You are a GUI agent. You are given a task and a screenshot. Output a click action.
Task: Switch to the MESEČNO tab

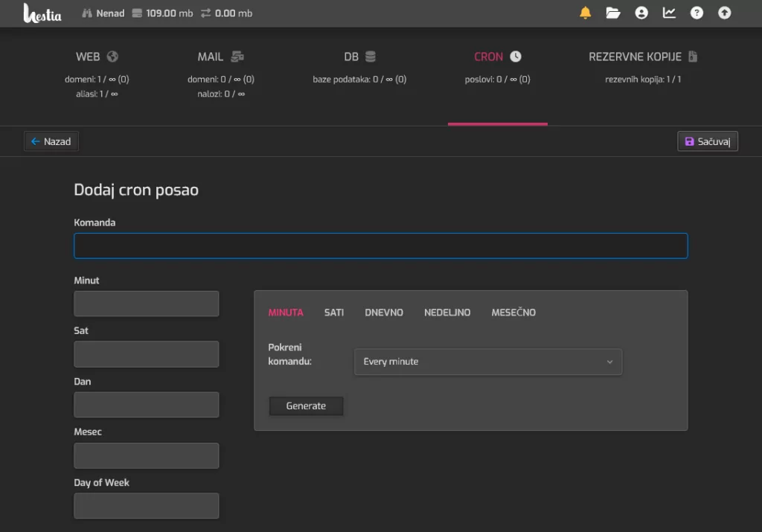click(x=513, y=313)
